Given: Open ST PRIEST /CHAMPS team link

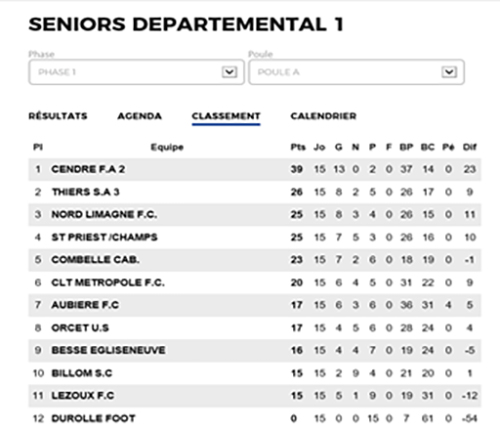Looking at the screenshot, I should (x=104, y=237).
